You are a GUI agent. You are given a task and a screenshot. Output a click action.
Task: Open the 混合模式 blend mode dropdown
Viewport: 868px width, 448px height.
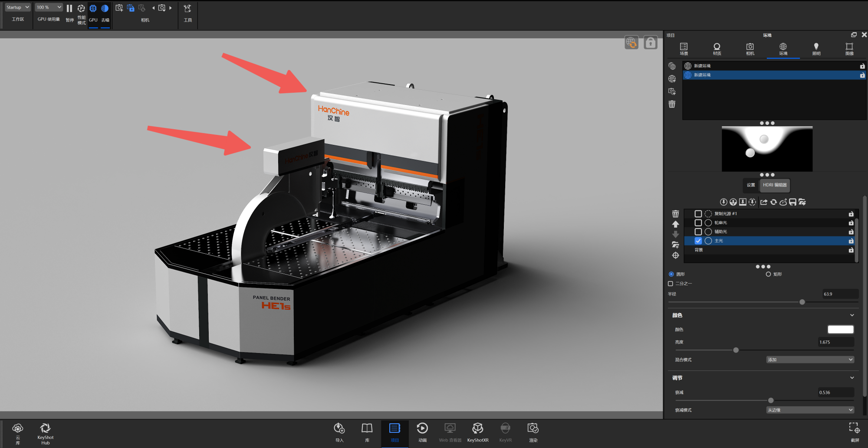(810, 360)
